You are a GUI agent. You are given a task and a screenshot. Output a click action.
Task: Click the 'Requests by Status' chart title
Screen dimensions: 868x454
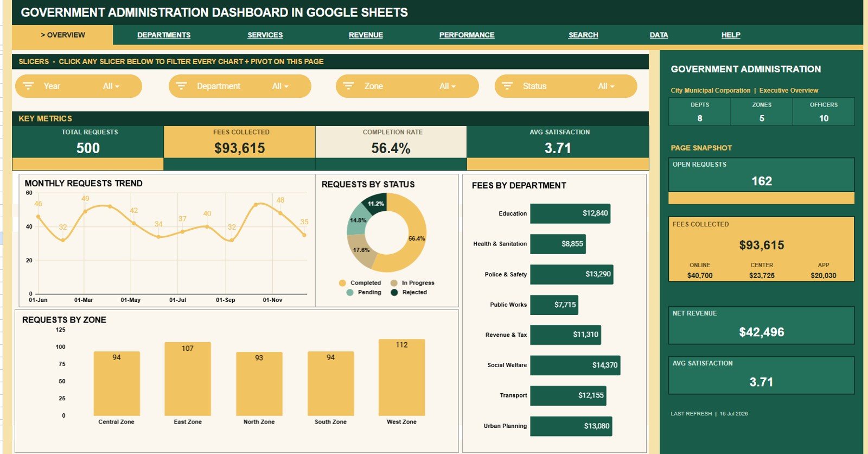(368, 185)
